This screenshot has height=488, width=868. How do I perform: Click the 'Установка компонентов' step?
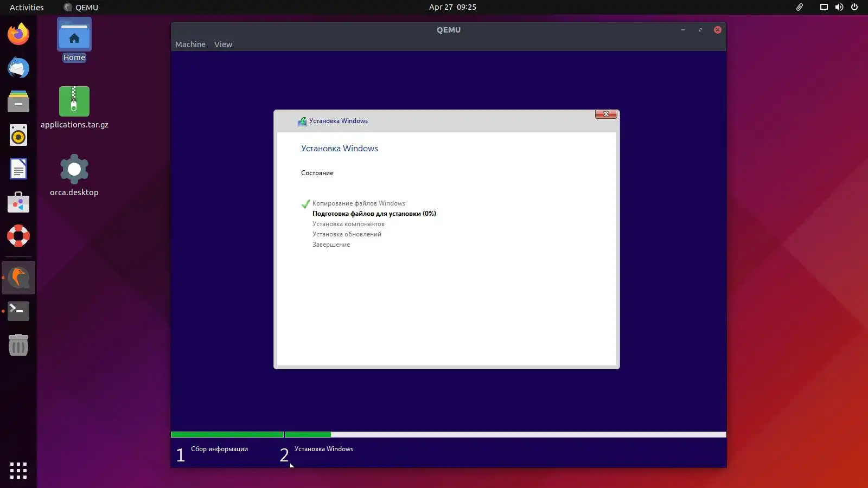(348, 224)
